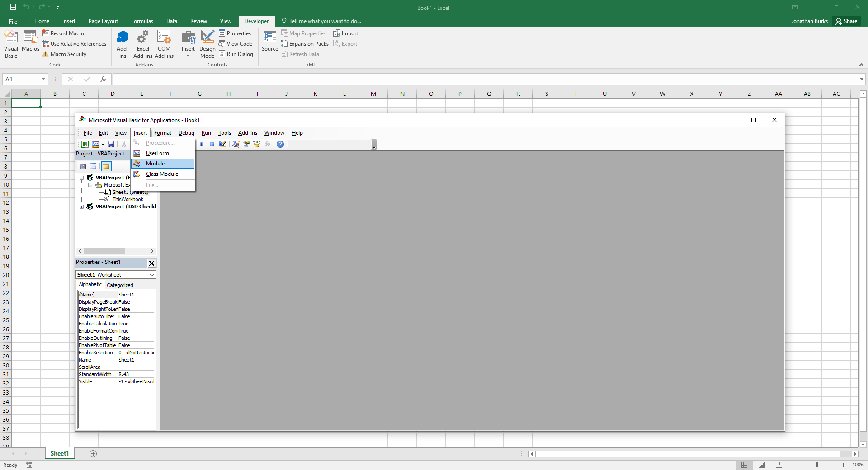The width and height of the screenshot is (868, 470).
Task: Open the Visual Basic editor from the ribbon
Action: click(x=11, y=44)
